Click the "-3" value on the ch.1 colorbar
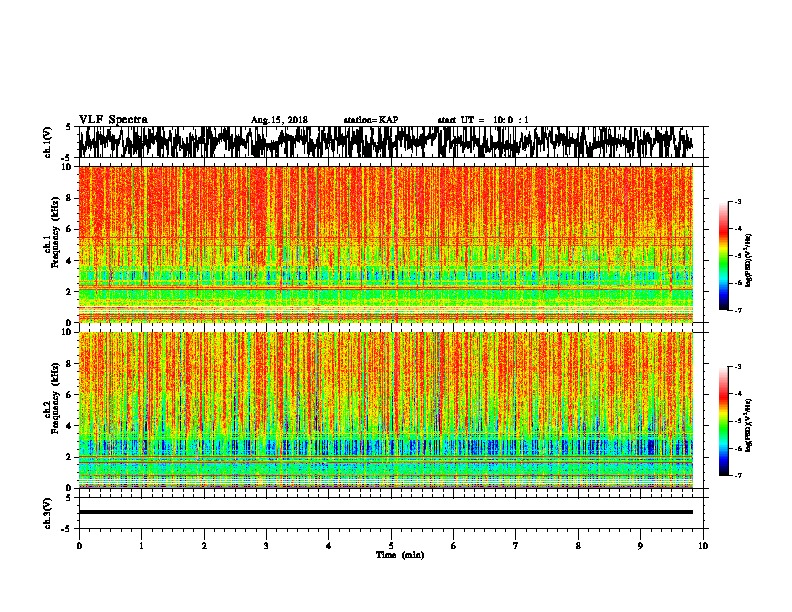This screenshot has width=792, height=612. (738, 202)
